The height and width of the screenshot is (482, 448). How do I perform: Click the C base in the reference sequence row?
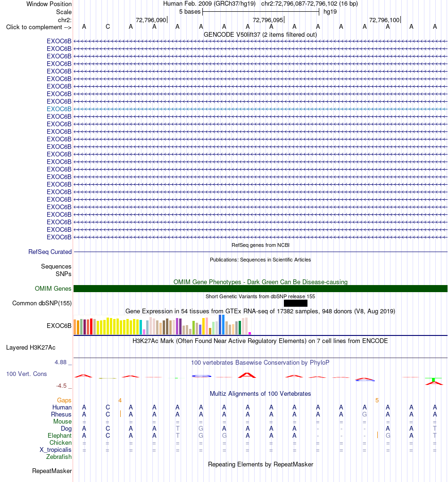click(x=108, y=27)
